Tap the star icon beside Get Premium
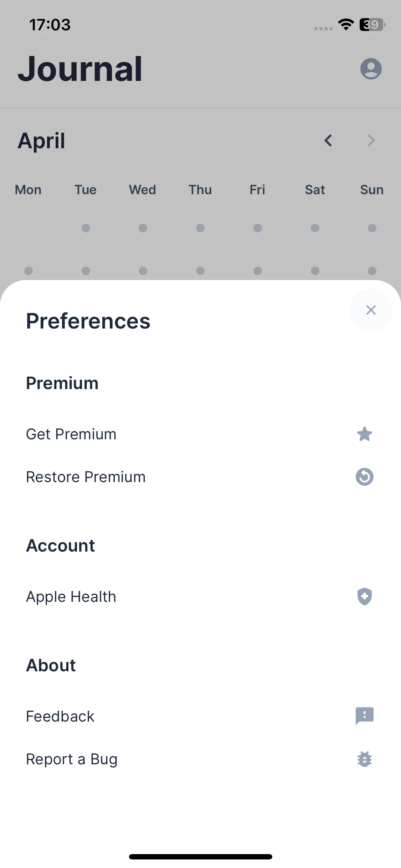The height and width of the screenshot is (868, 401). tap(364, 434)
